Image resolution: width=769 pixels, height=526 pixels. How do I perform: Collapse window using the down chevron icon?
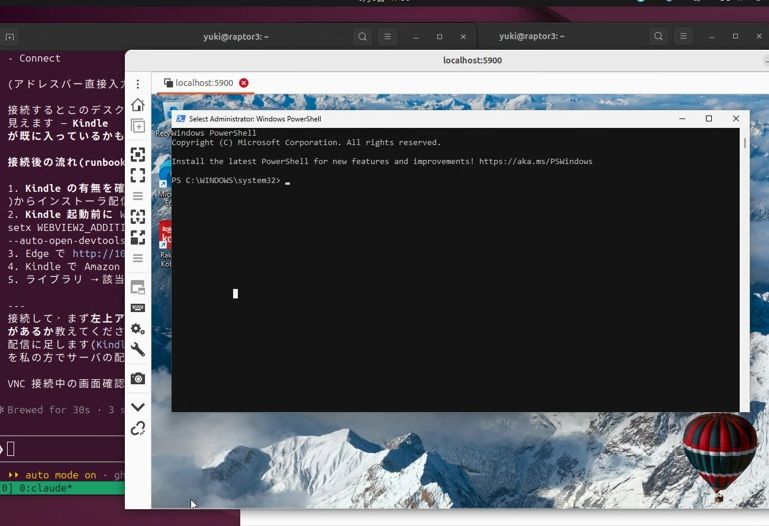pos(138,407)
